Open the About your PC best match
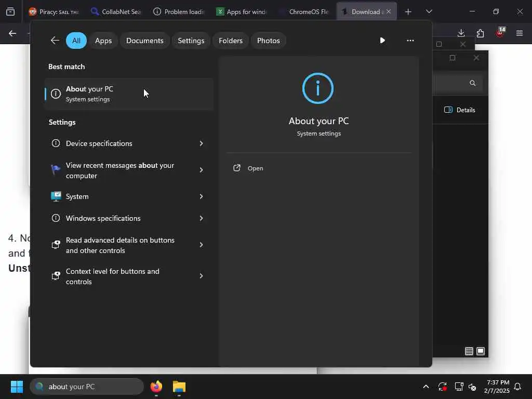532x399 pixels. pos(129,94)
